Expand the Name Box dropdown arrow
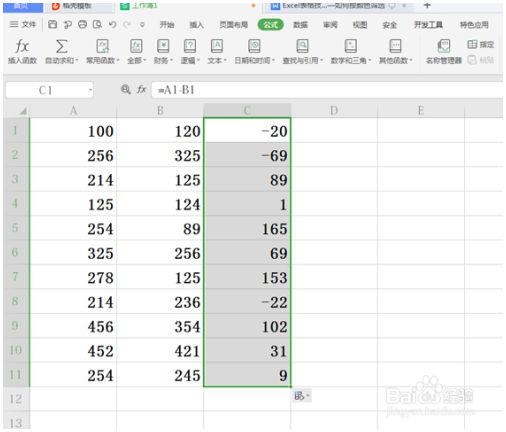Viewport: 506px width, 432px height. pos(90,90)
